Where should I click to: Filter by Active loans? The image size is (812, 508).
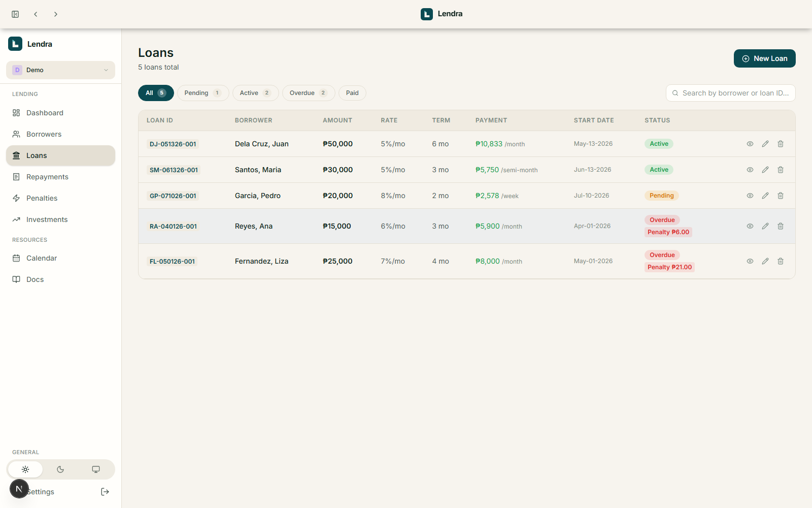(255, 93)
